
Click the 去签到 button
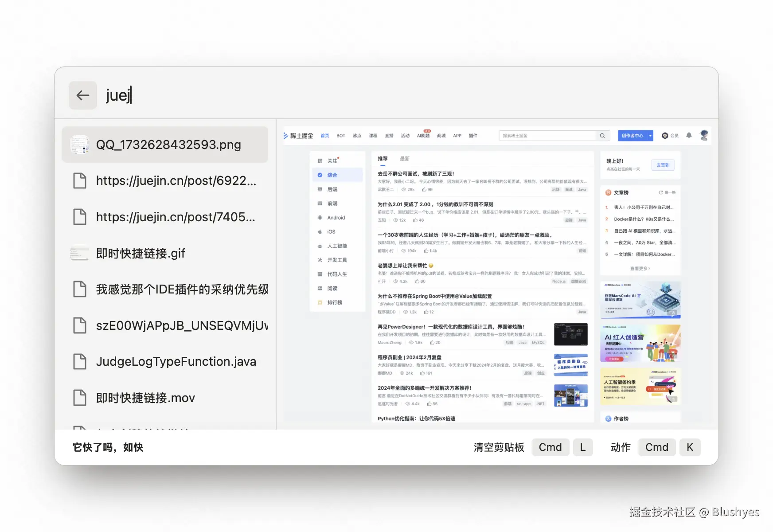[663, 164]
